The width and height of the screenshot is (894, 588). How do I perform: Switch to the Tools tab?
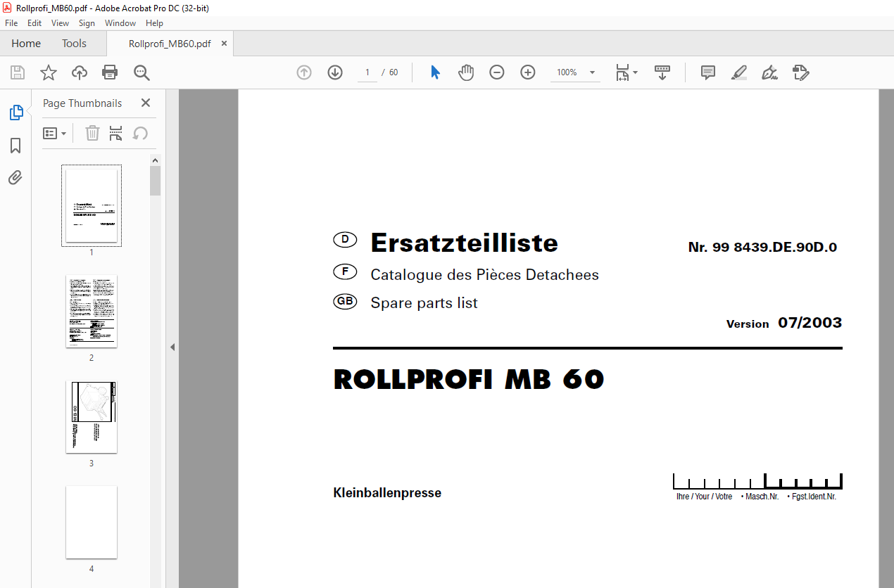tap(74, 44)
